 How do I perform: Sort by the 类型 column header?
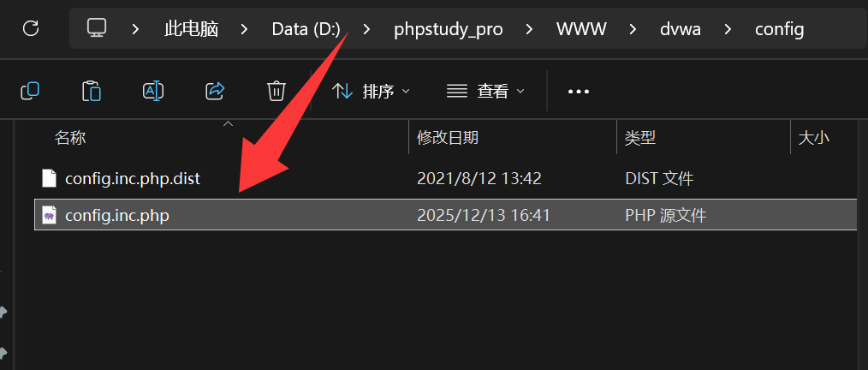click(x=640, y=137)
